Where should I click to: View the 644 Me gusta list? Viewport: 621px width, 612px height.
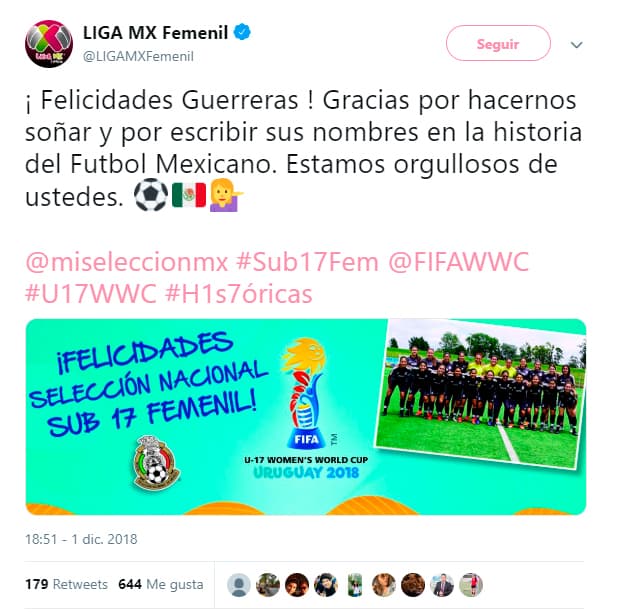161,584
